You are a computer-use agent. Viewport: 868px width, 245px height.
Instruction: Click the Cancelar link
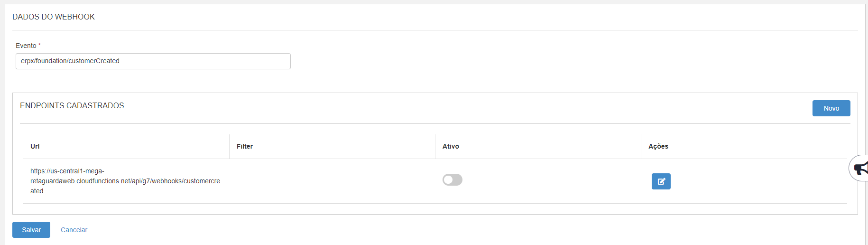pyautogui.click(x=74, y=230)
